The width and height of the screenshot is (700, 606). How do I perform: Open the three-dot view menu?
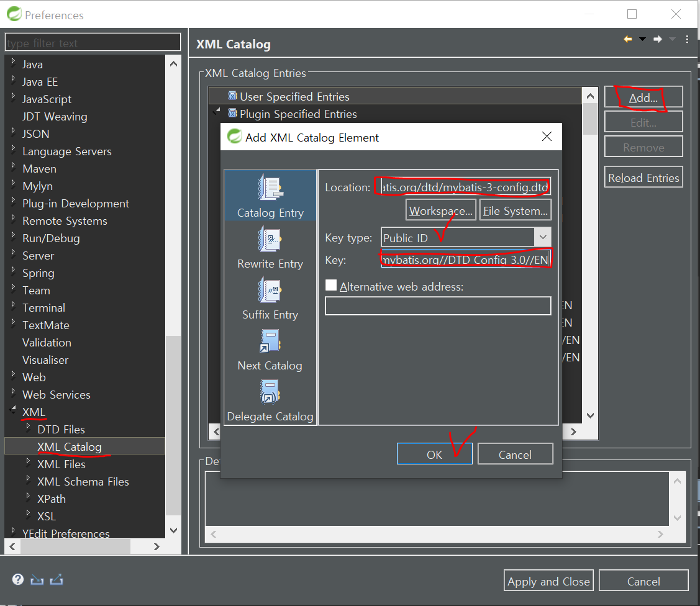[x=687, y=39]
